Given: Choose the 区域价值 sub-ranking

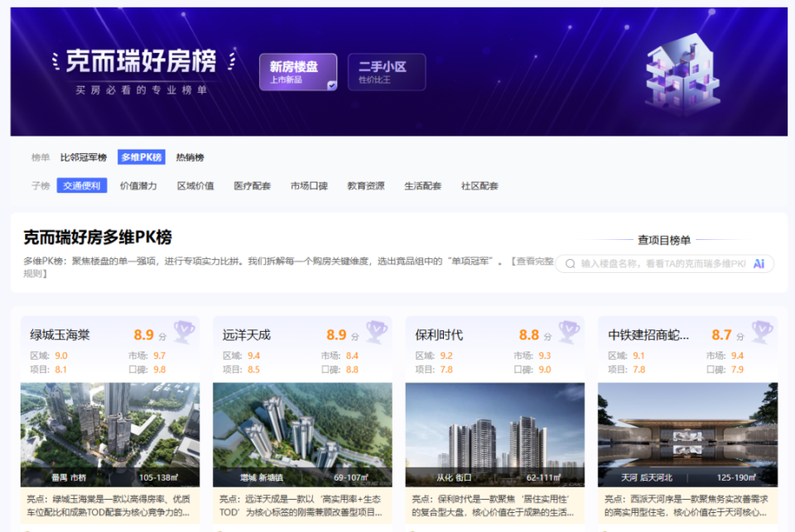Looking at the screenshot, I should click(195, 186).
